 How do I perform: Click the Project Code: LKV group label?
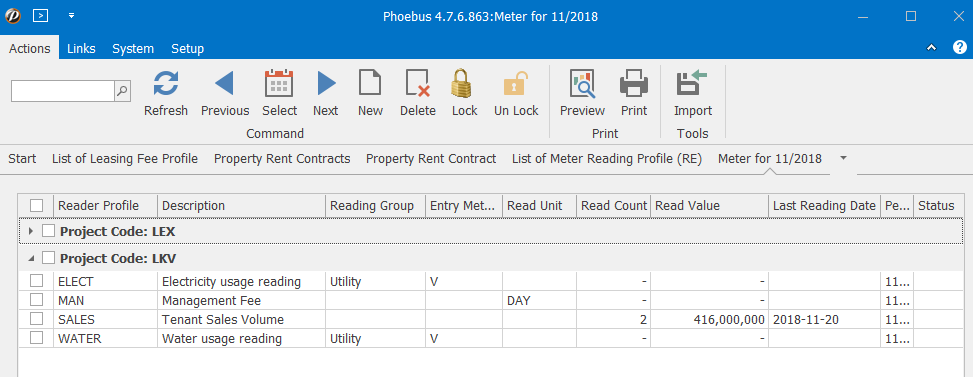119,258
